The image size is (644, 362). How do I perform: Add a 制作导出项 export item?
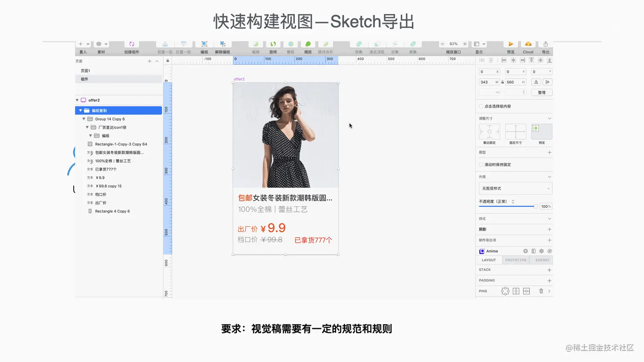point(549,240)
